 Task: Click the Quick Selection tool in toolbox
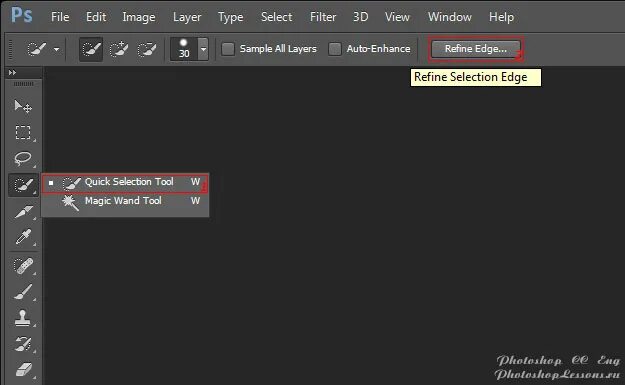(x=24, y=185)
